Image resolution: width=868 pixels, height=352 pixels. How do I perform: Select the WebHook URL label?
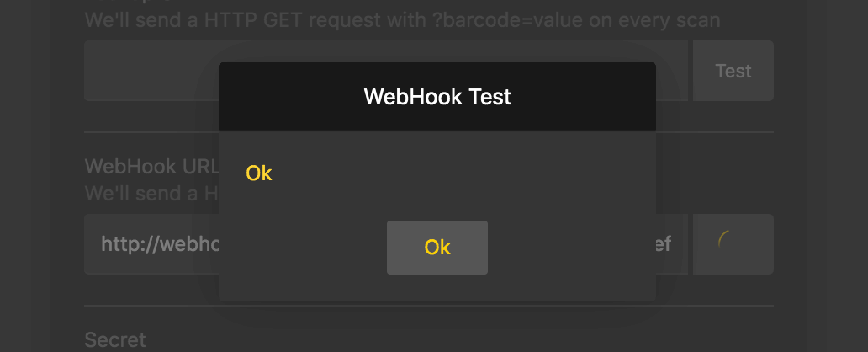pos(151,167)
